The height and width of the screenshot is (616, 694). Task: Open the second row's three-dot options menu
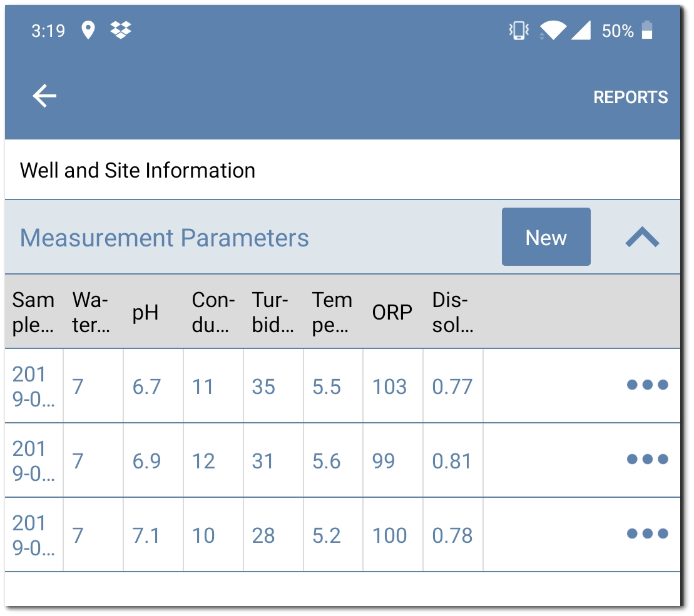pos(647,461)
